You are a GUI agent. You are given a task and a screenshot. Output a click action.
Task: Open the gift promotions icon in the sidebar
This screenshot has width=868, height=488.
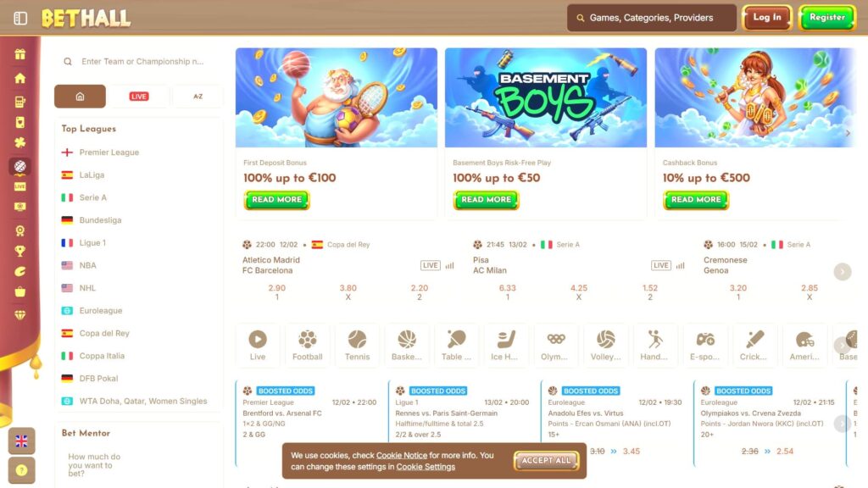tap(20, 54)
